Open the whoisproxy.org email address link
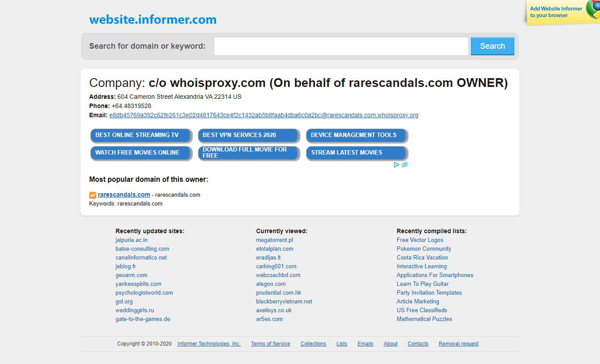 tap(264, 115)
